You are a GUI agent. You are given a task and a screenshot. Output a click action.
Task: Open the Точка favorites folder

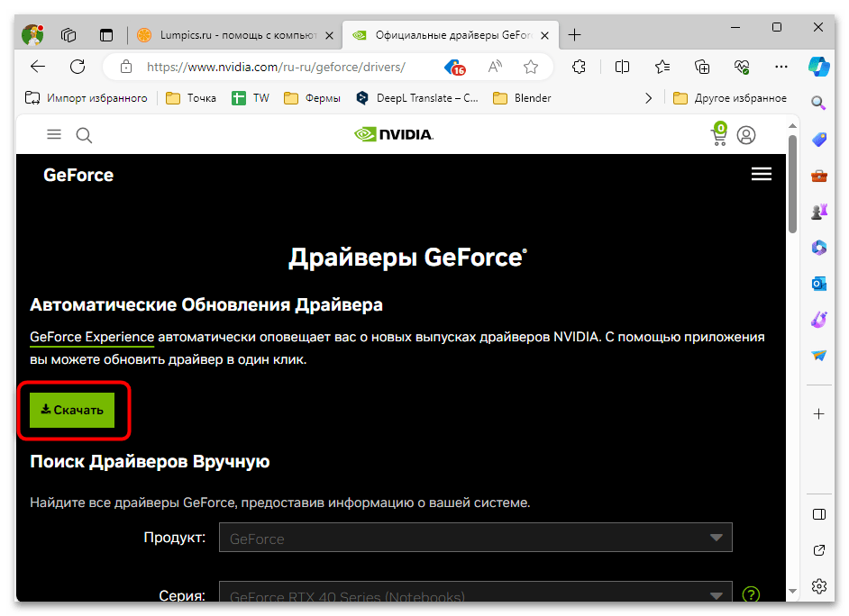tap(190, 98)
